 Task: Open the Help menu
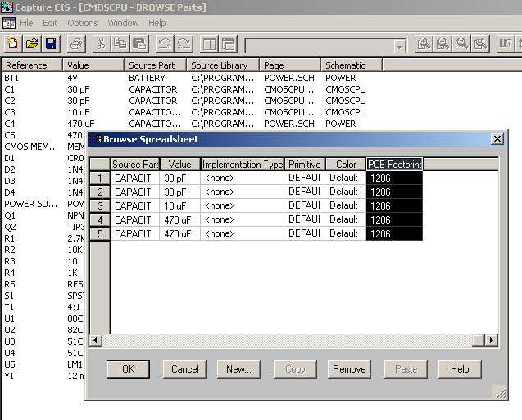(x=157, y=23)
